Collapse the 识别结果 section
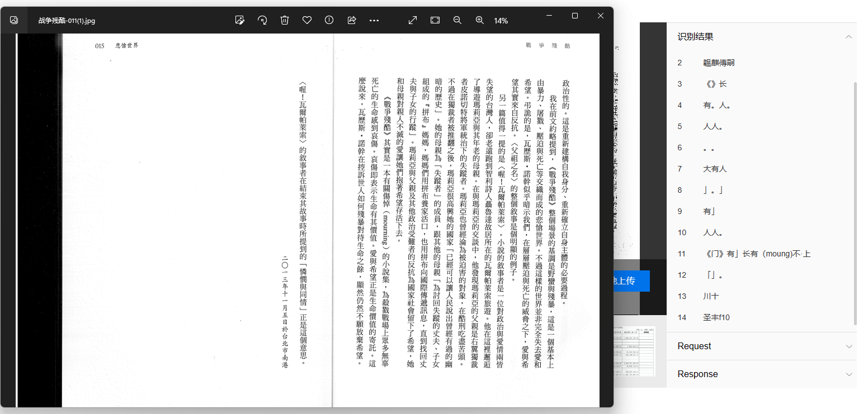The height and width of the screenshot is (414, 868). 848,37
